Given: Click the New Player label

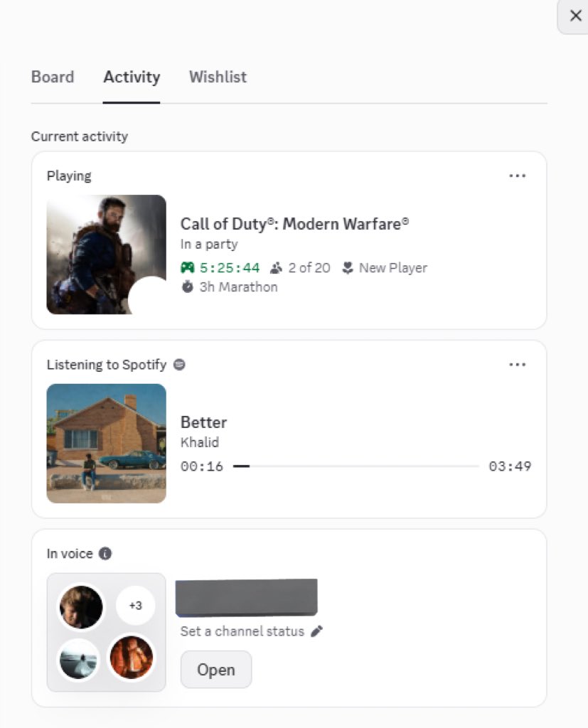Looking at the screenshot, I should 393,268.
